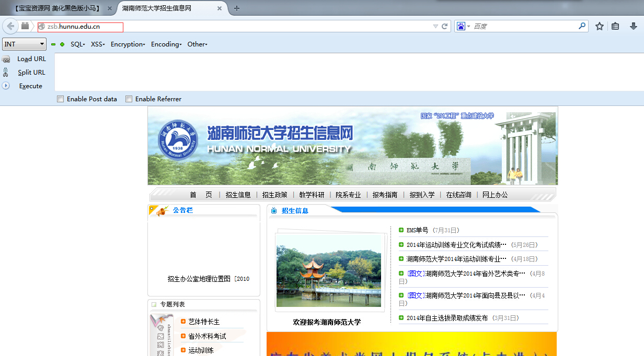Open the bookmarks list icon
This screenshot has height=356, width=644.
pyautogui.click(x=616, y=26)
